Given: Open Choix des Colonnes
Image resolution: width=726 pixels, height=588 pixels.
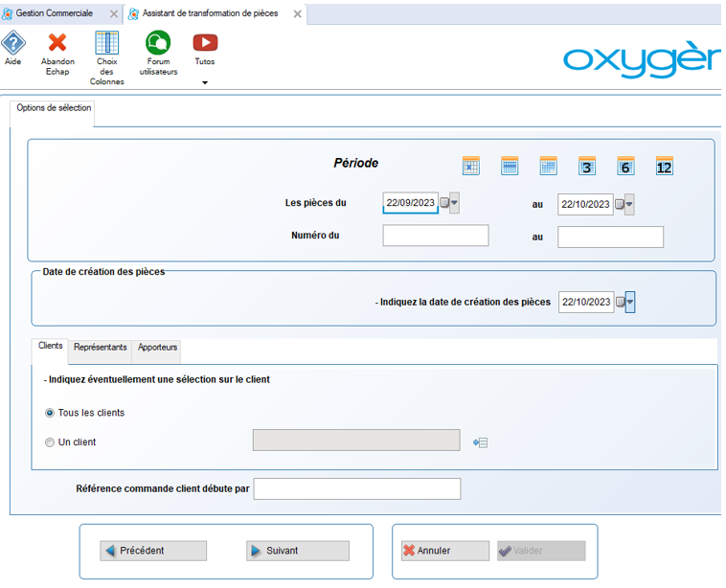Looking at the screenshot, I should (x=106, y=43).
